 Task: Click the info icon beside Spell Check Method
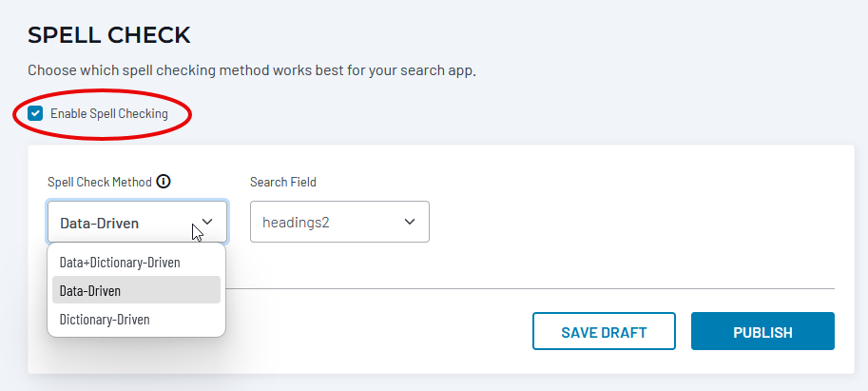pos(164,182)
